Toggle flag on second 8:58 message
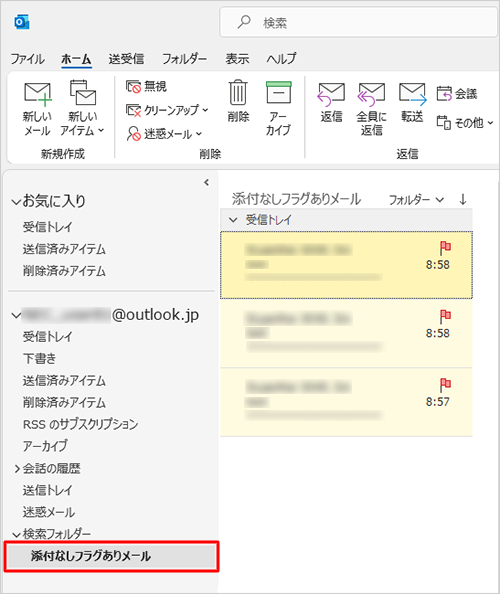Image resolution: width=500 pixels, height=594 pixels. click(x=445, y=316)
